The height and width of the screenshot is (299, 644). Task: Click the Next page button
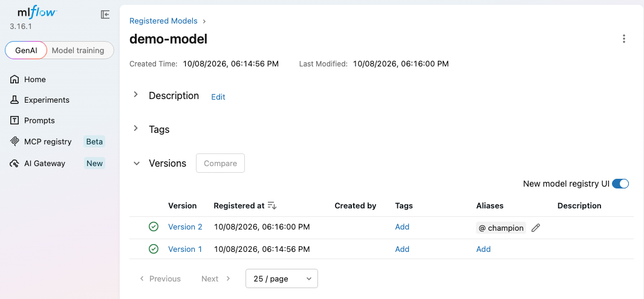216,278
